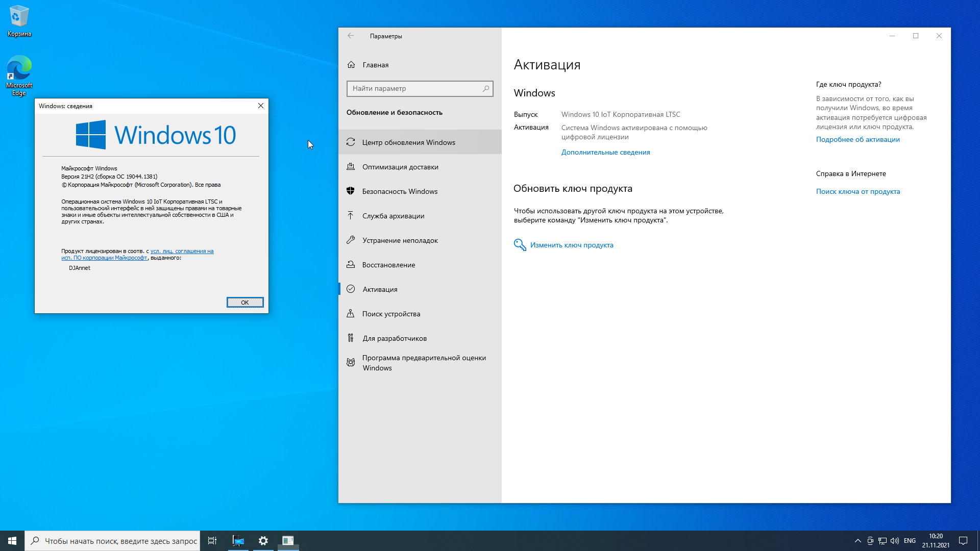The width and height of the screenshot is (980, 551).
Task: Select Windows Security in sidebar
Action: click(x=400, y=191)
